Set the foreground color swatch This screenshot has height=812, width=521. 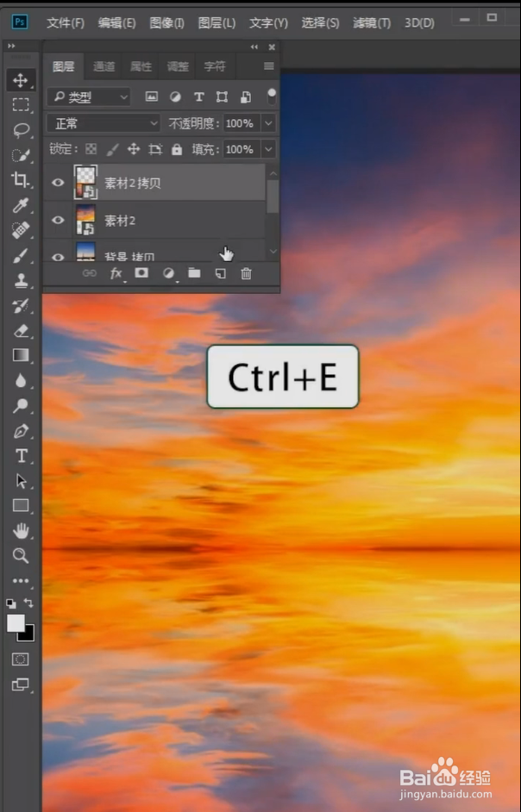(16, 623)
